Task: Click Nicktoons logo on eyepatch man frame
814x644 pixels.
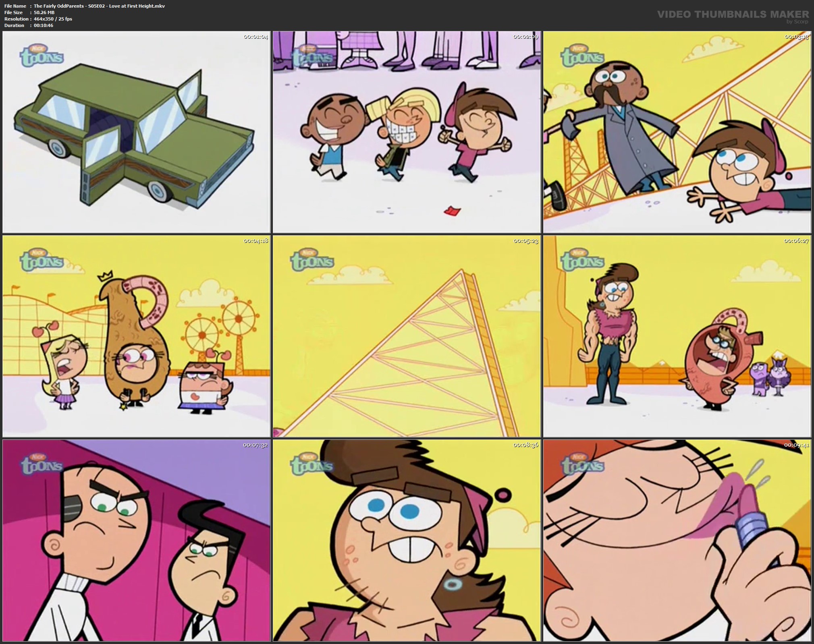Action: click(42, 464)
